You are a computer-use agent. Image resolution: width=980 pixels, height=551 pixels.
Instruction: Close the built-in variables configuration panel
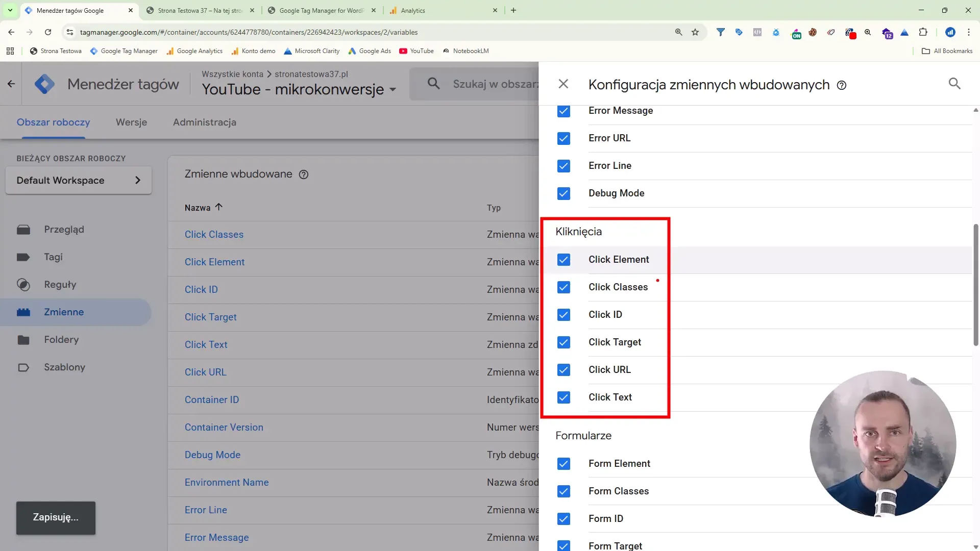click(x=563, y=84)
